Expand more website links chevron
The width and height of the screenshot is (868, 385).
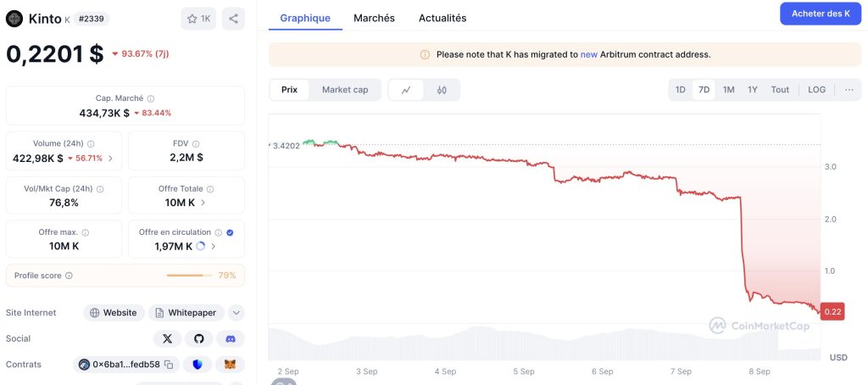coord(236,313)
